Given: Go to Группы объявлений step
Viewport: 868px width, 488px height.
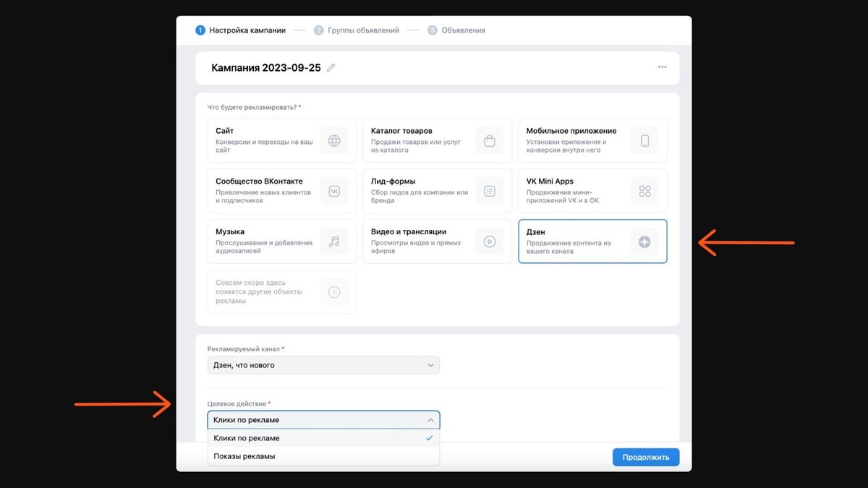Looking at the screenshot, I should point(357,30).
